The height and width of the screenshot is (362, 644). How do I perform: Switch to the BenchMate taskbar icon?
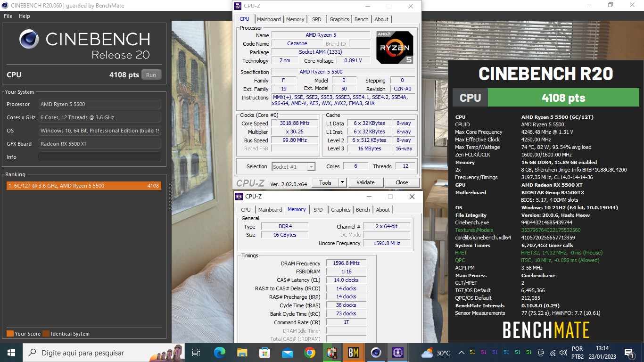354,353
